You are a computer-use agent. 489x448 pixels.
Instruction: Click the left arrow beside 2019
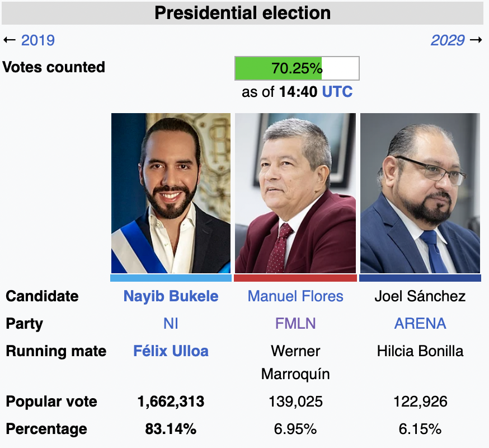pos(10,40)
